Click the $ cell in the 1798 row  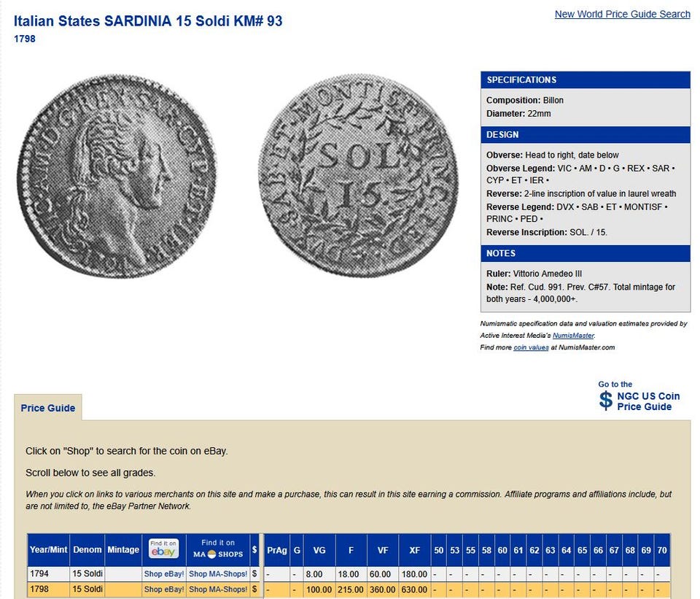point(254,590)
